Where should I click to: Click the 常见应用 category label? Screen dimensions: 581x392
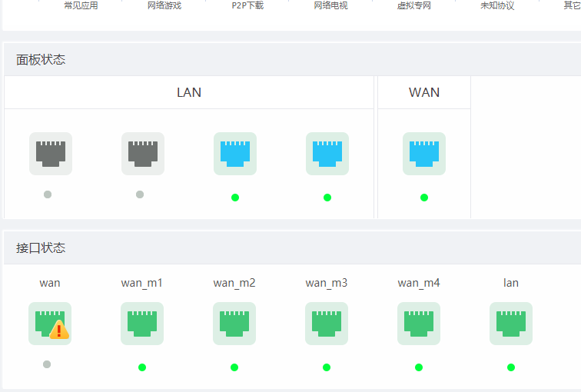(81, 6)
